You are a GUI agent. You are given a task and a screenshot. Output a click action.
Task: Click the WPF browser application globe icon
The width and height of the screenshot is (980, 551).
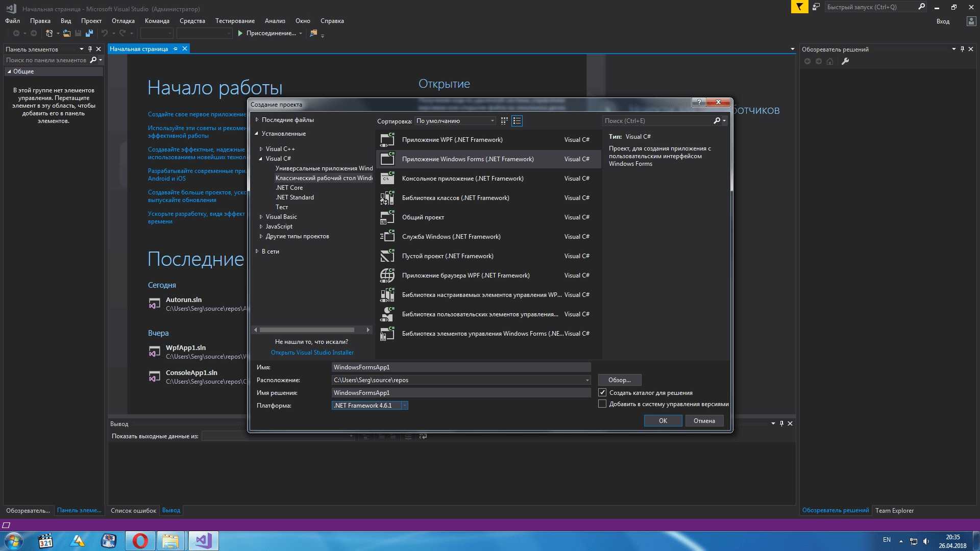pos(387,275)
